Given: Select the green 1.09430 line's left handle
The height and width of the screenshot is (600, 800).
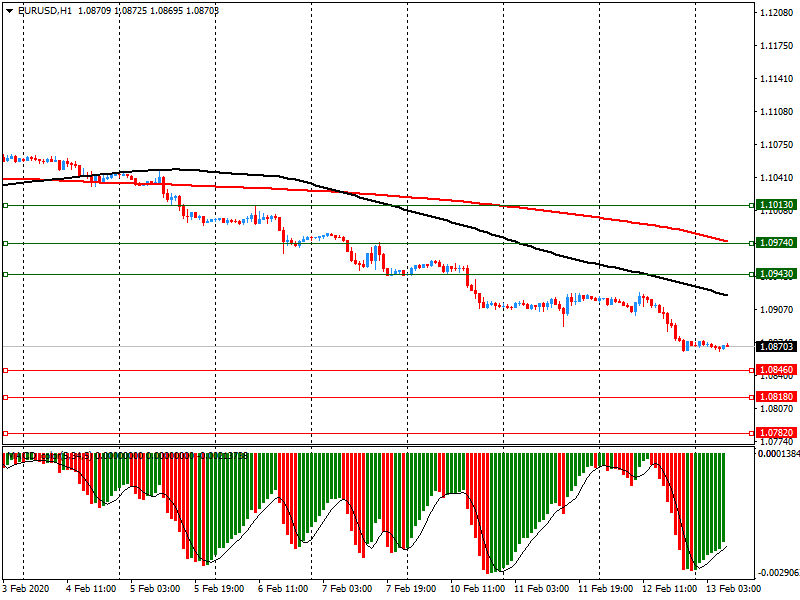Looking at the screenshot, I should (x=5, y=274).
